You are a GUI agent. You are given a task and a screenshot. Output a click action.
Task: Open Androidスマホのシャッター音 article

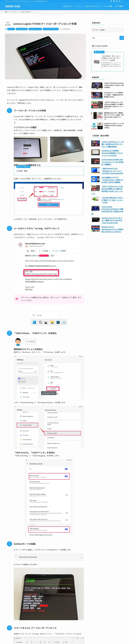pos(114,125)
